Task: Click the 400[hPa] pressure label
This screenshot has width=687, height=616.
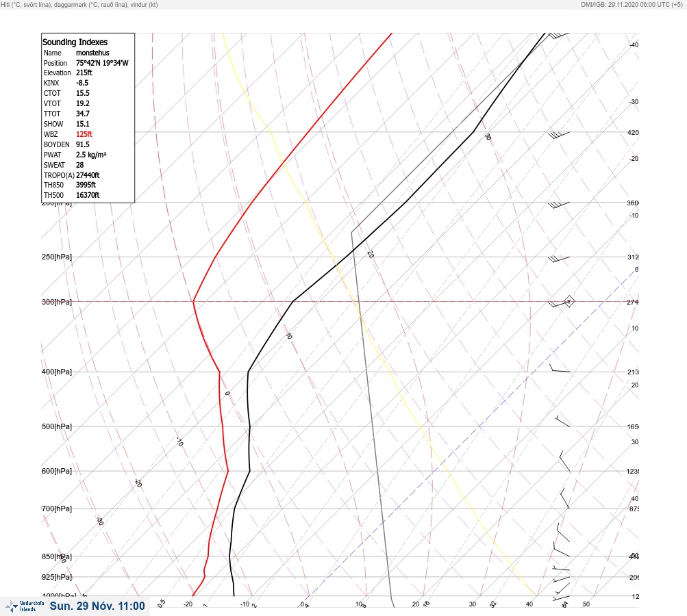Action: tap(57, 372)
